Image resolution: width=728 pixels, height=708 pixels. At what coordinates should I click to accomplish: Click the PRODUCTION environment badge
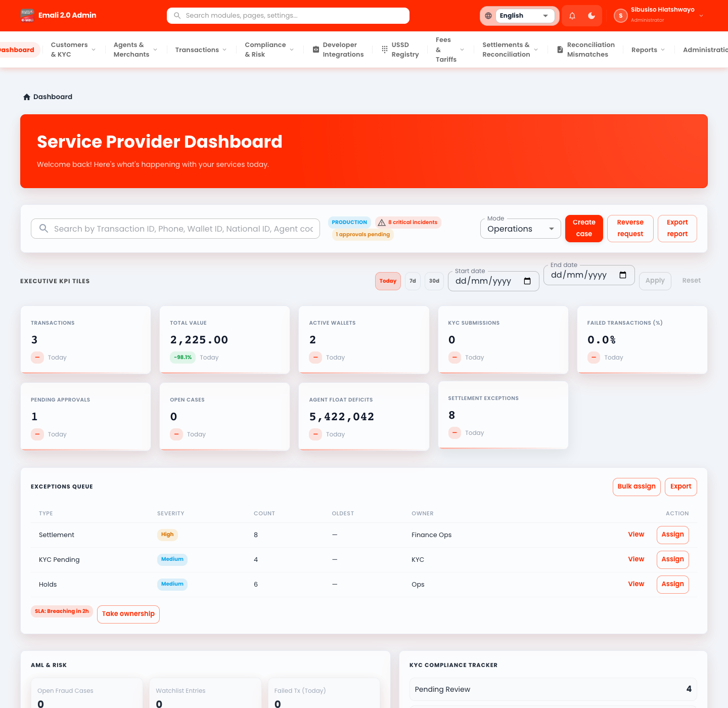pos(349,223)
